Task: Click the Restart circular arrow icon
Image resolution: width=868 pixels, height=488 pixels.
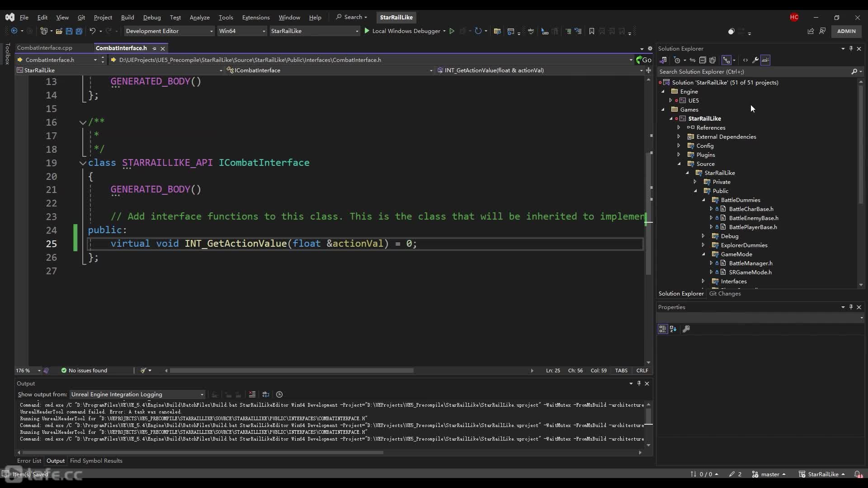Action: (478, 31)
